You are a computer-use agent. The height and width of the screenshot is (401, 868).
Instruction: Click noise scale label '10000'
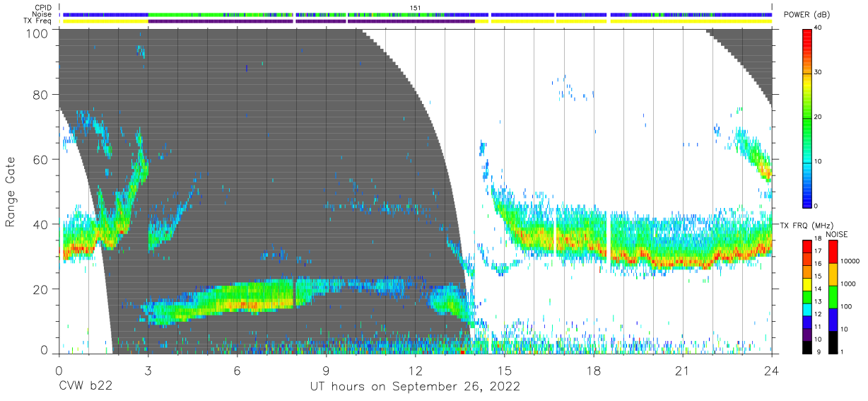coord(851,261)
